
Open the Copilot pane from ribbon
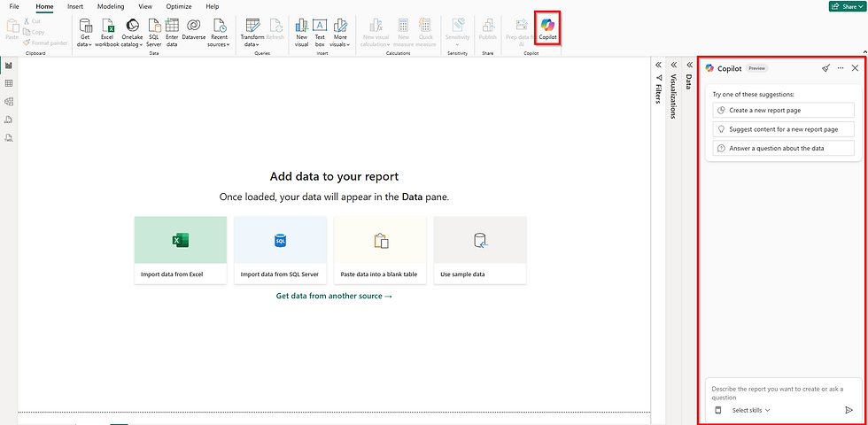pos(547,28)
